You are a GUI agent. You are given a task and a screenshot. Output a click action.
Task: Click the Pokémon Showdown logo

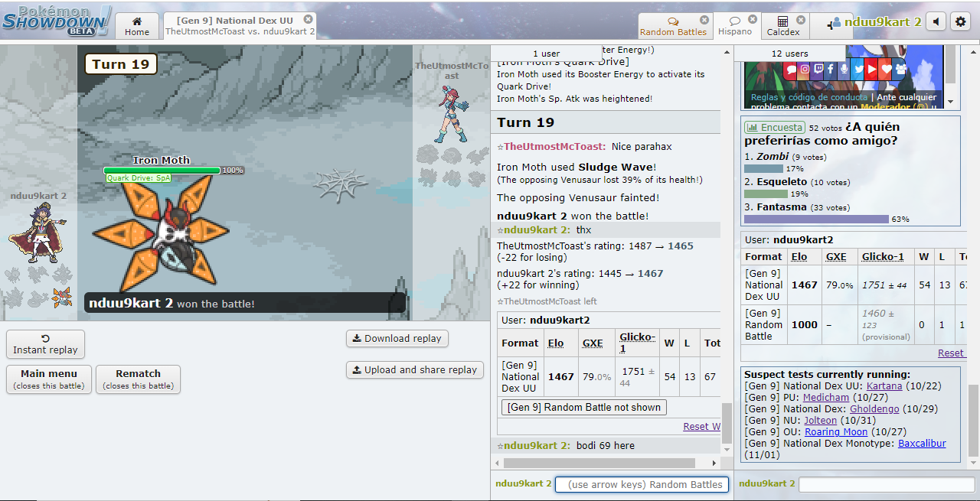point(56,21)
